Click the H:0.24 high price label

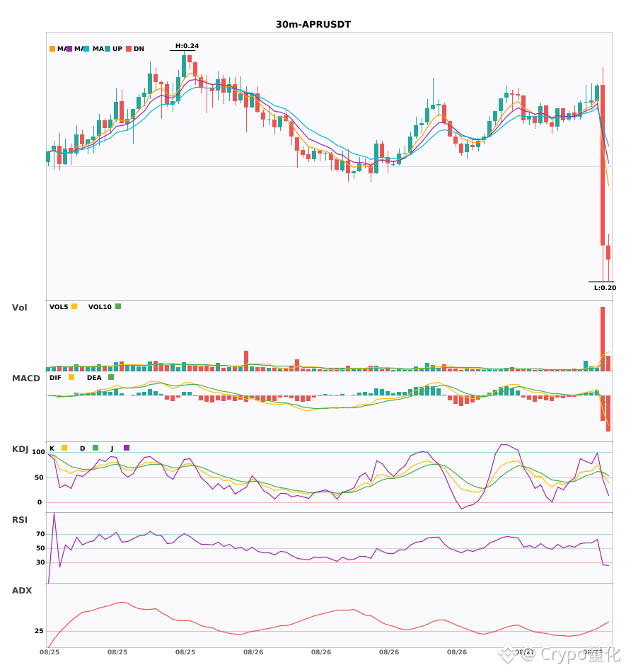coord(187,46)
